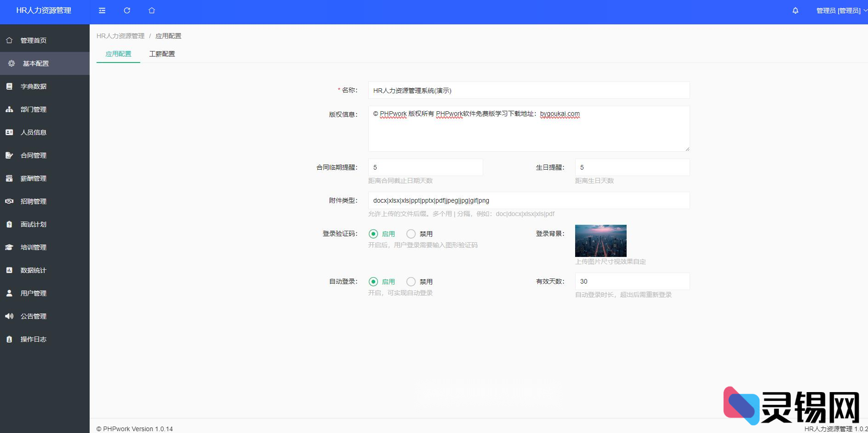Click the 操作日志 sidebar entry

(33, 339)
